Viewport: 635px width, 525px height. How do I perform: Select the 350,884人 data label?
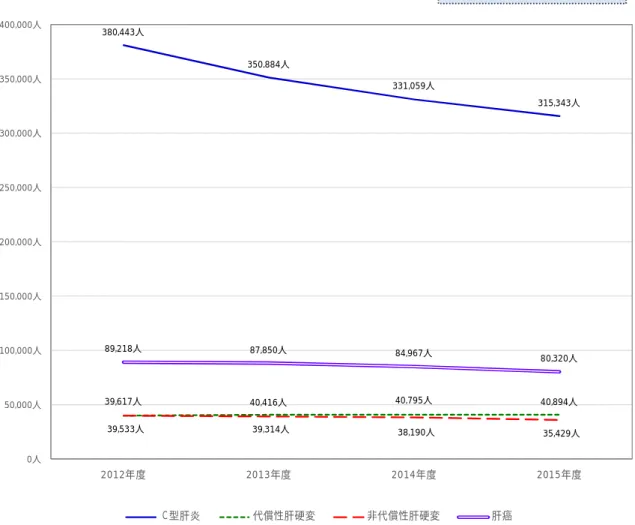[x=268, y=64]
